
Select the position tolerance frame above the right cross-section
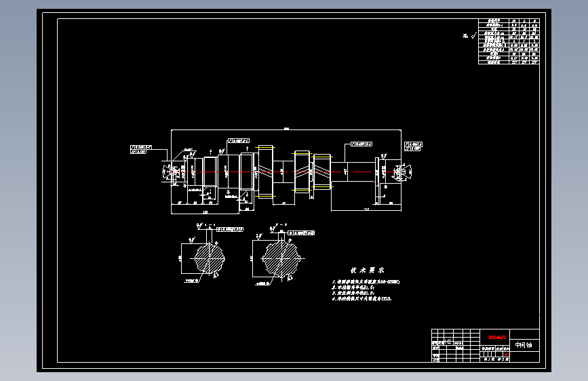pyautogui.click(x=301, y=233)
